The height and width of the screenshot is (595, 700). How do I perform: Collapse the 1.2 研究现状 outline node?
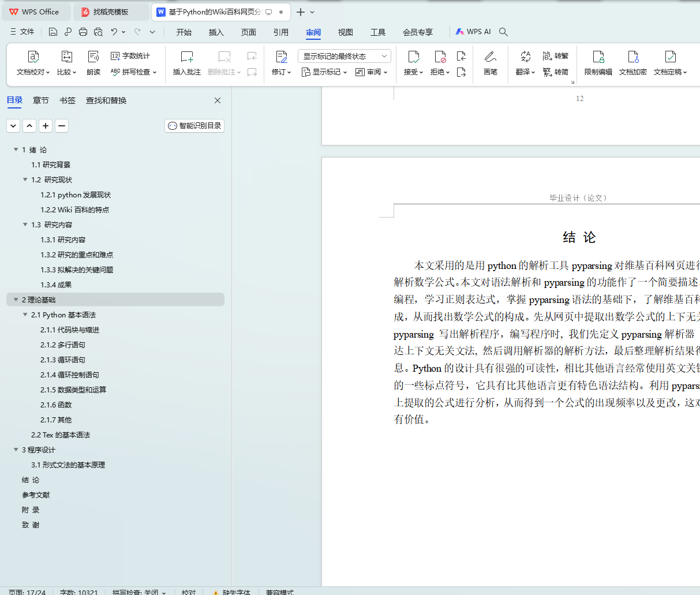25,179
